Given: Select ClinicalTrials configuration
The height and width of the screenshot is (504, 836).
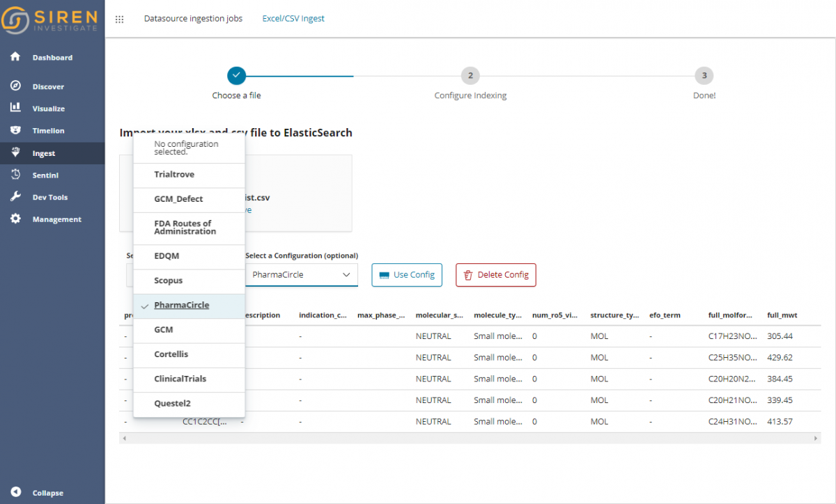Looking at the screenshot, I should 189,379.
